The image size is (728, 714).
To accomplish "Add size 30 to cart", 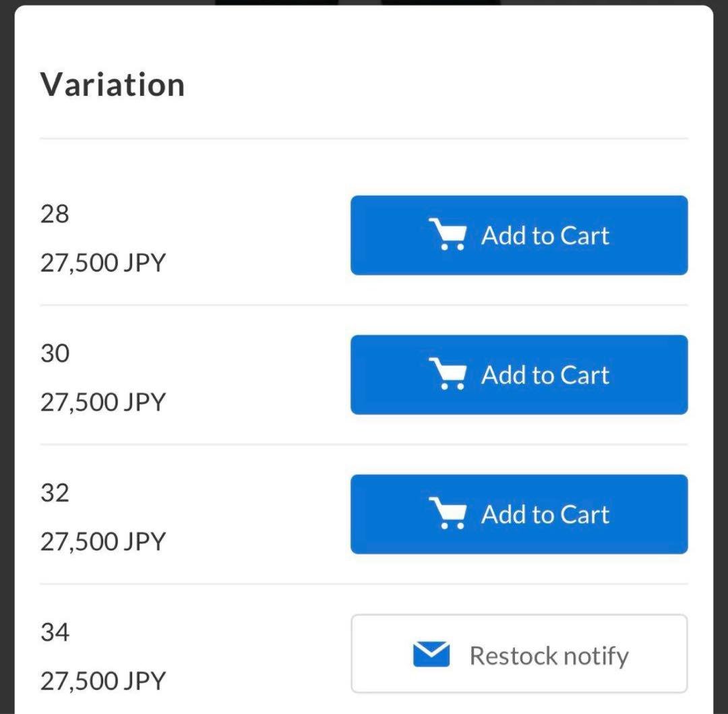I will [x=519, y=375].
